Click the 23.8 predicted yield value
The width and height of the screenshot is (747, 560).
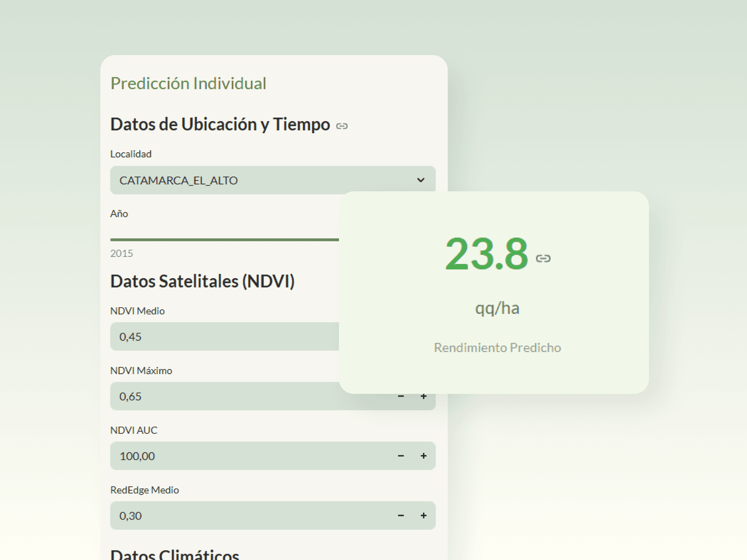[x=486, y=254]
